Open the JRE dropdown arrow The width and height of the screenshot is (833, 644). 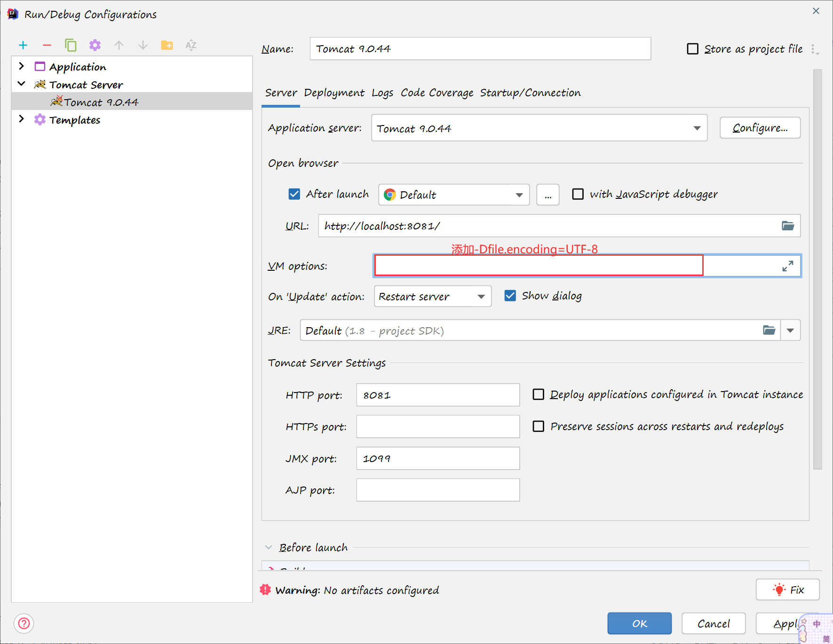pyautogui.click(x=790, y=330)
